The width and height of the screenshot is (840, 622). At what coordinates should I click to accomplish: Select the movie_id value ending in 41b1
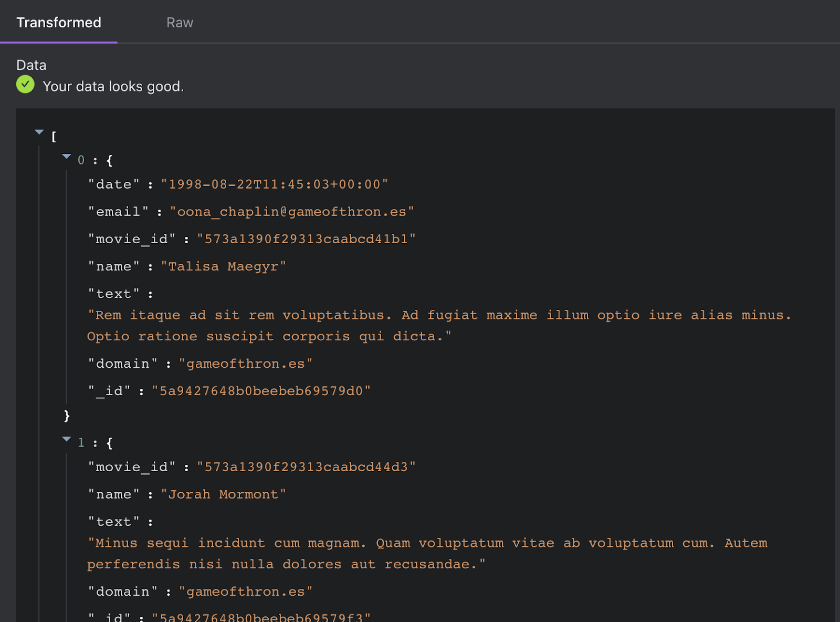pos(306,239)
